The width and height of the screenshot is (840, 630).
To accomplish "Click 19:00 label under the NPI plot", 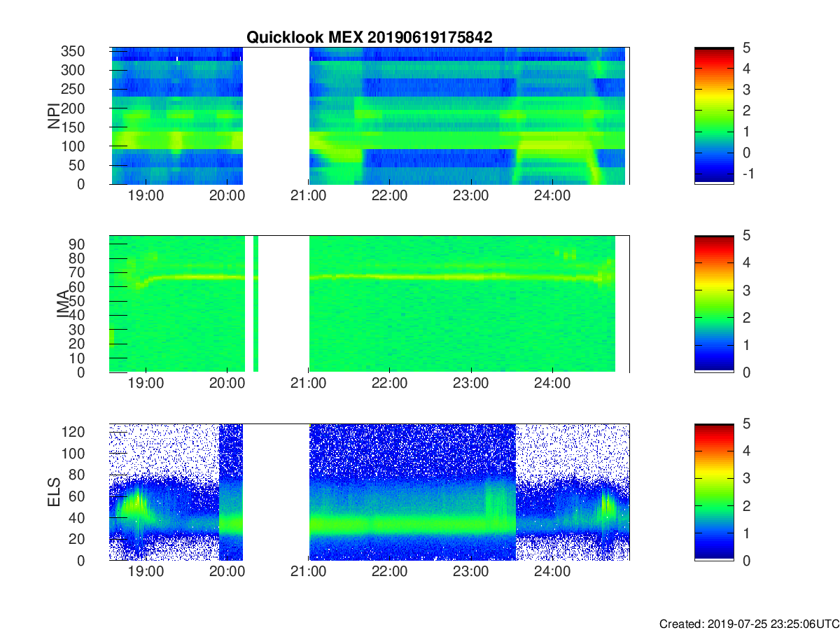I will tap(146, 197).
